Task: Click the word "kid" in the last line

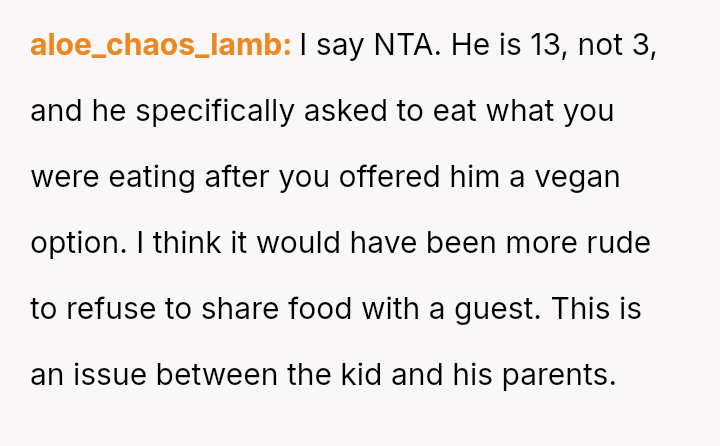Action: tap(361, 374)
